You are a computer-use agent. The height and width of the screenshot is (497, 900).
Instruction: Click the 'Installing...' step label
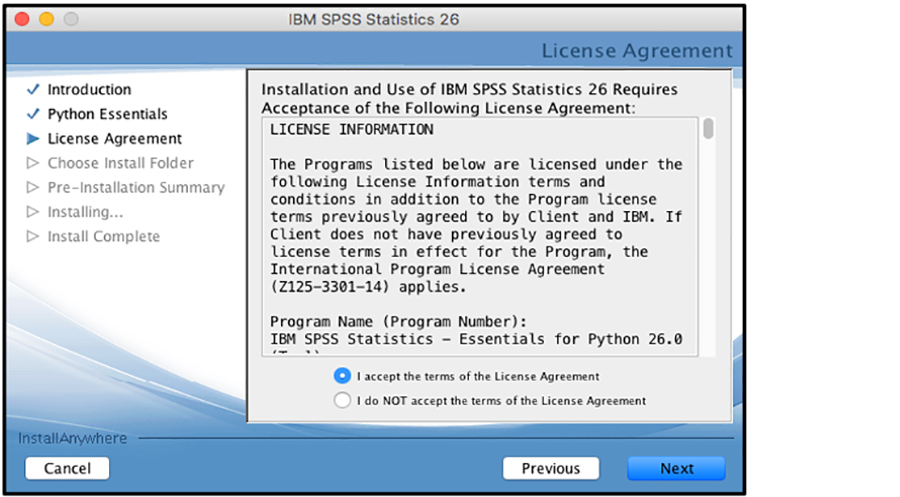tap(85, 212)
